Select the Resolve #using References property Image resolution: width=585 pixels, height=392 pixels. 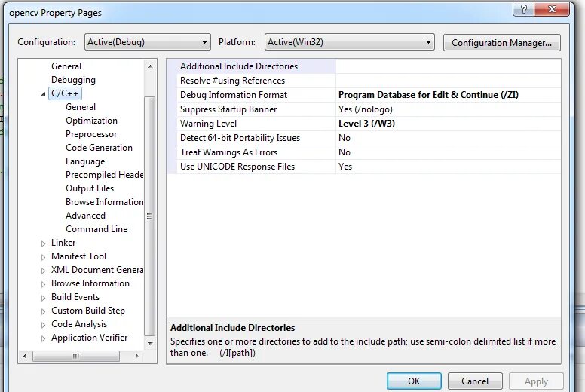(232, 81)
